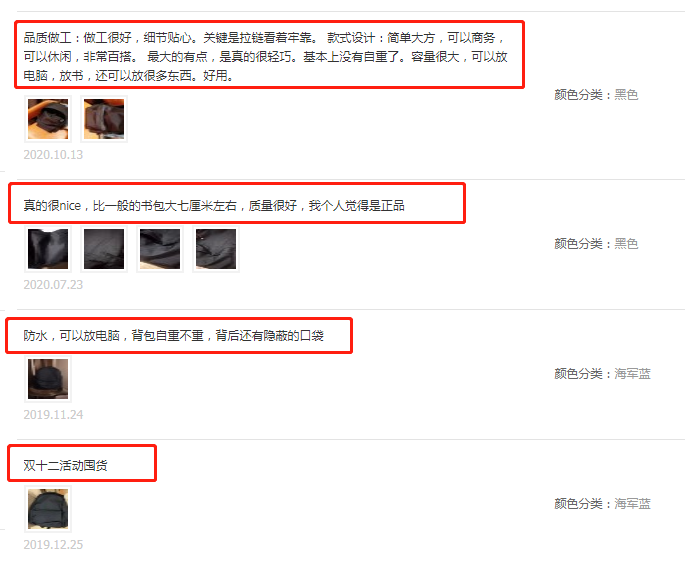Open first photo in 2020.10.13 review
685x565 pixels.
(x=48, y=119)
